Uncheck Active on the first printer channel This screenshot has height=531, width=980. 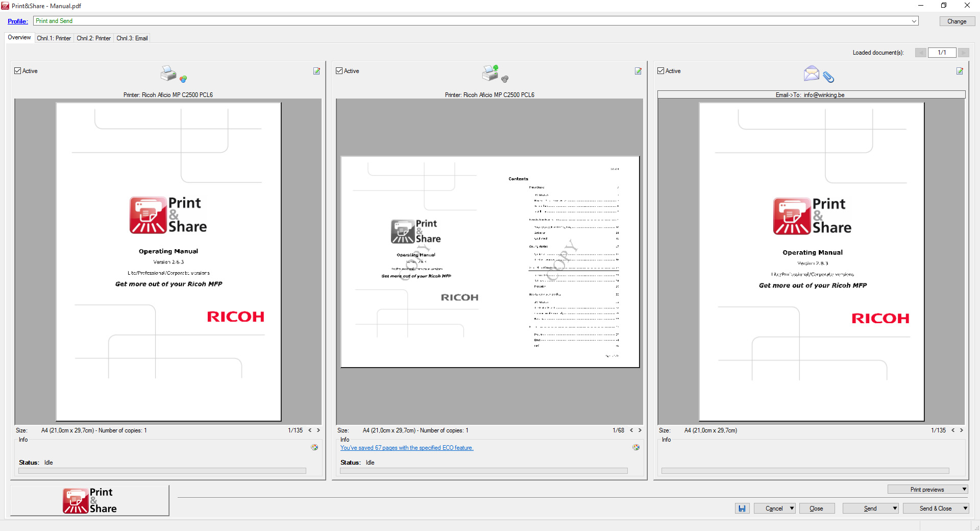tap(18, 71)
